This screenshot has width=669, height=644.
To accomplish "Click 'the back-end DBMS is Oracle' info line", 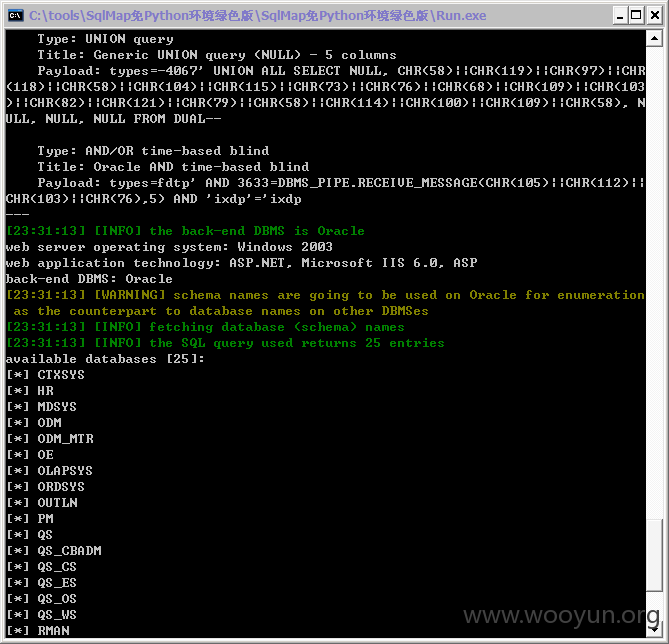I will click(x=185, y=231).
